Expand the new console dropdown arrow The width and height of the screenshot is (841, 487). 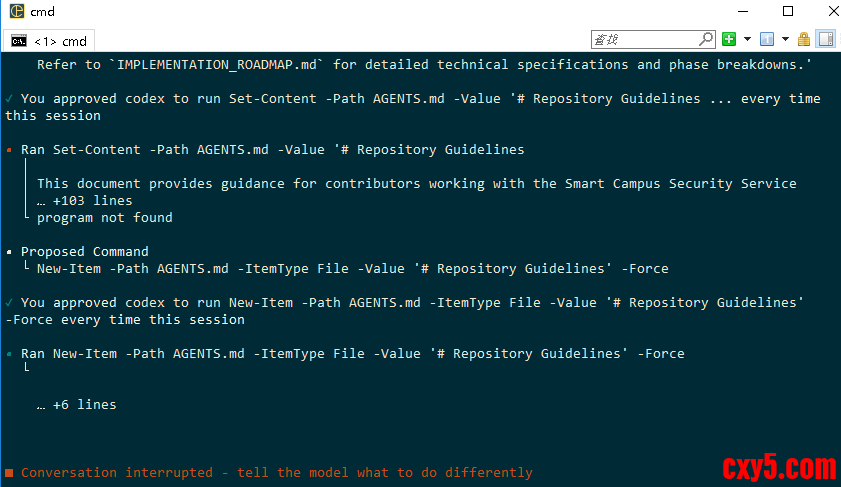point(746,40)
